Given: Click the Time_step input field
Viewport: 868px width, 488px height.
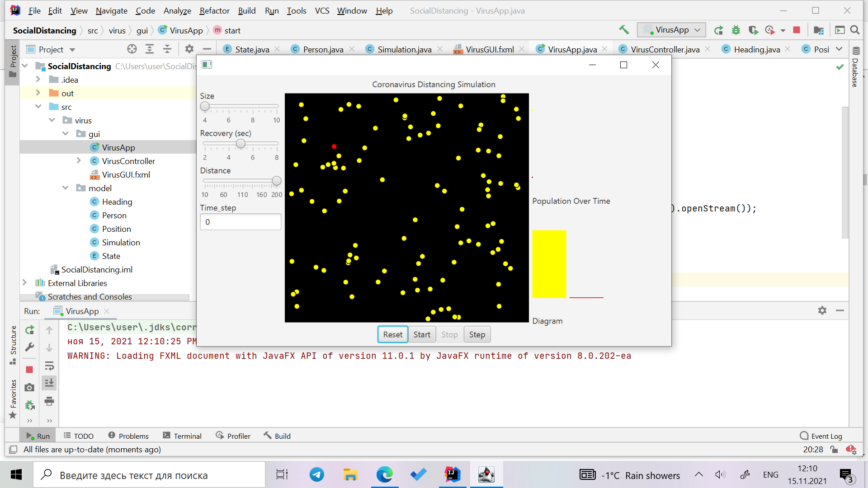Looking at the screenshot, I should 241,222.
